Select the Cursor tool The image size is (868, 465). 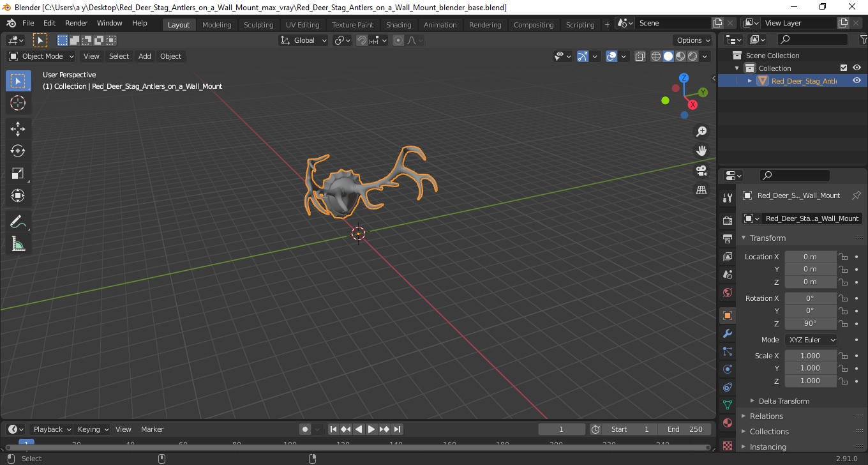18,103
